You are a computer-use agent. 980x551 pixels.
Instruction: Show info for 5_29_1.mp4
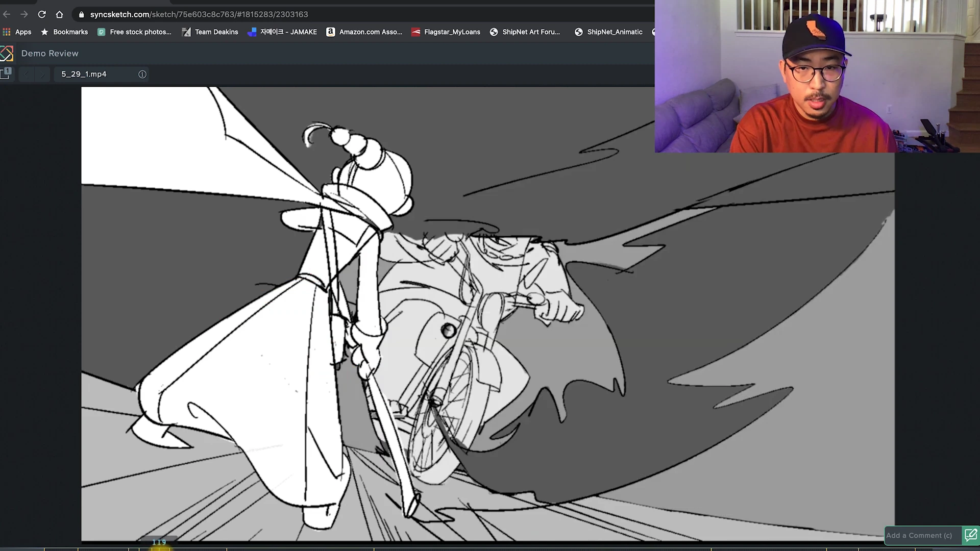click(x=142, y=74)
